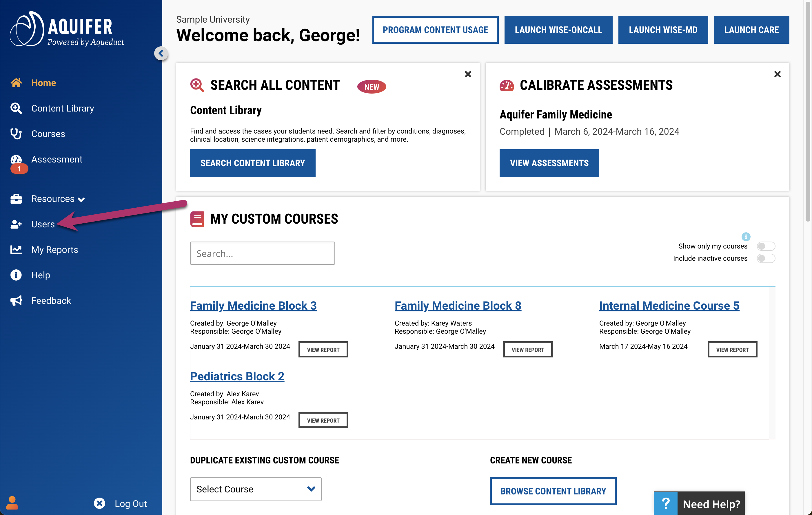Dismiss the Calibrate Assessments card

777,74
